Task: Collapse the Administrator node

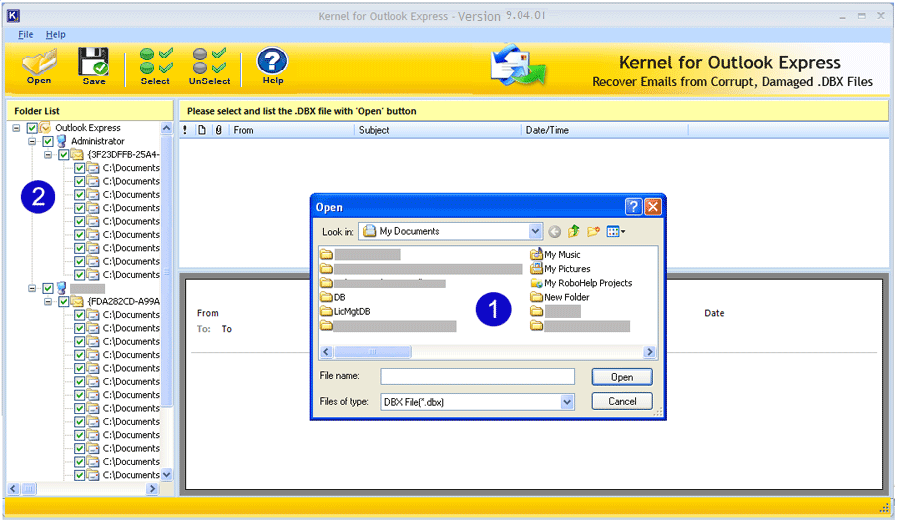Action: (32, 141)
